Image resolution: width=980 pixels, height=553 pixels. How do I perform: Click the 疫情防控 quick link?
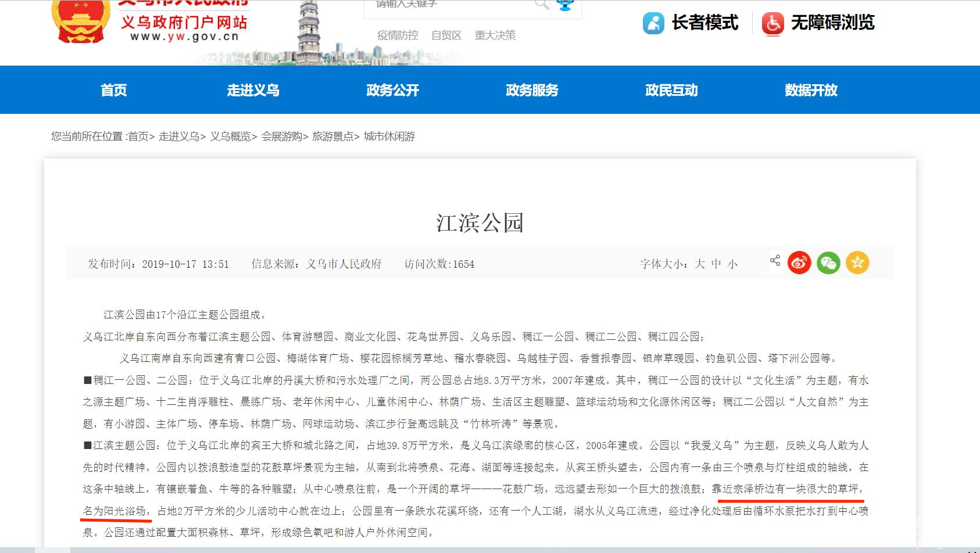pos(398,35)
